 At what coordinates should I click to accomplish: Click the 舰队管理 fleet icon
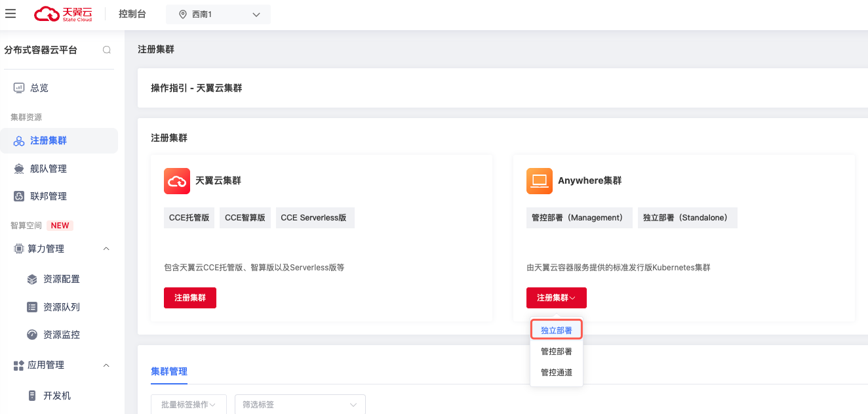(x=19, y=169)
